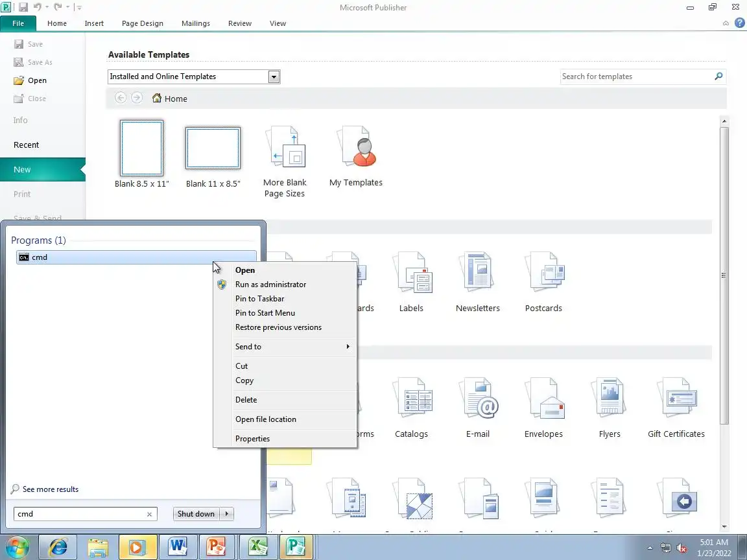Switch to the Insert ribbon tab

tap(94, 23)
